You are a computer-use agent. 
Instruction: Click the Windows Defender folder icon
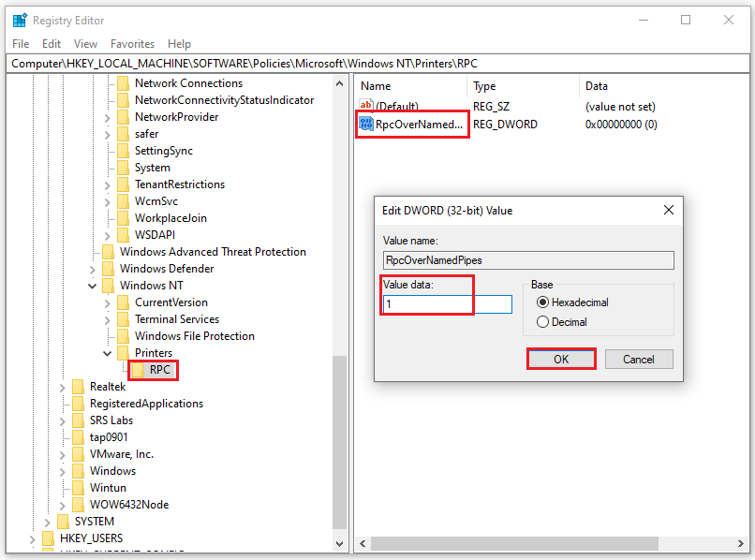(x=108, y=269)
